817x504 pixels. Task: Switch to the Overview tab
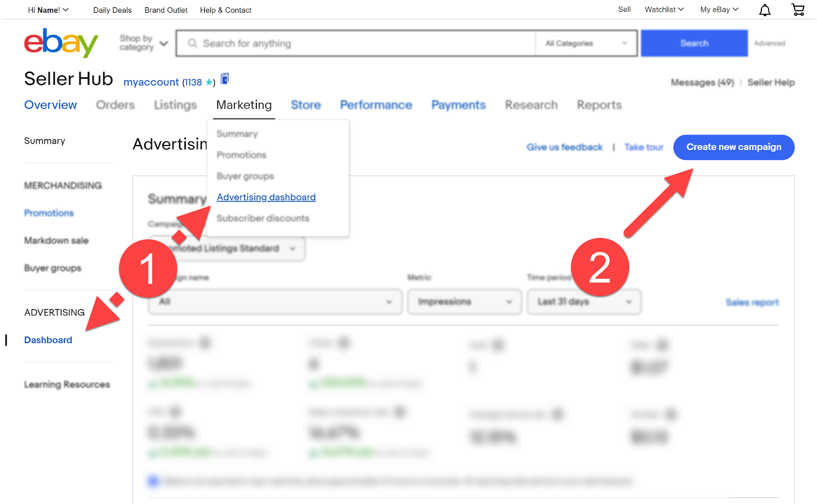click(51, 105)
